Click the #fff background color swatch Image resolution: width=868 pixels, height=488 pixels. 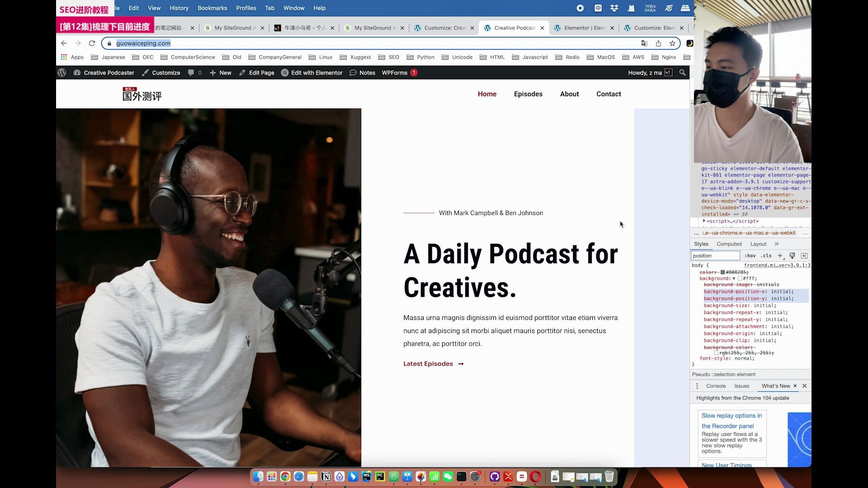(740, 279)
